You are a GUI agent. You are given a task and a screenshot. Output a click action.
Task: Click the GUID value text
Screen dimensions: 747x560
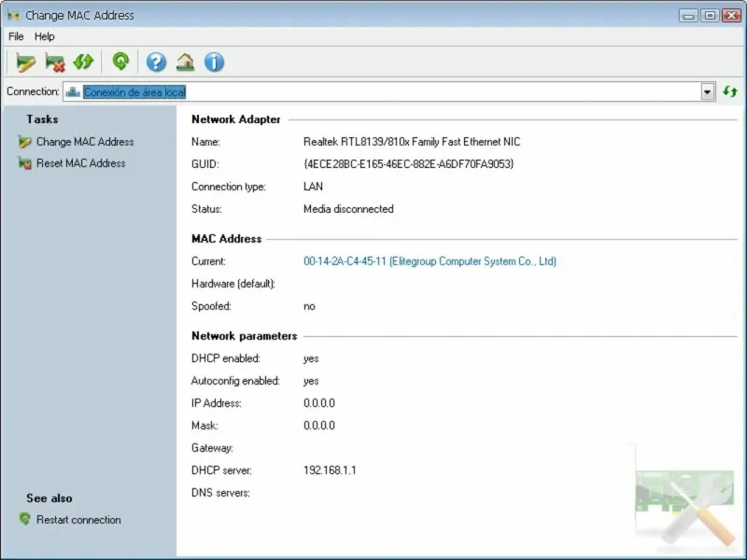(x=408, y=164)
